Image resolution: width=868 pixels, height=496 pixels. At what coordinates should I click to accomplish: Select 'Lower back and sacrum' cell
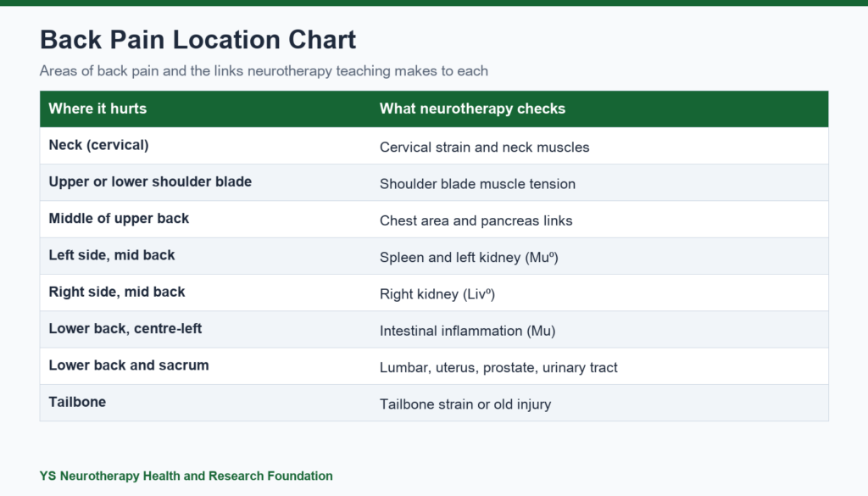tap(129, 365)
